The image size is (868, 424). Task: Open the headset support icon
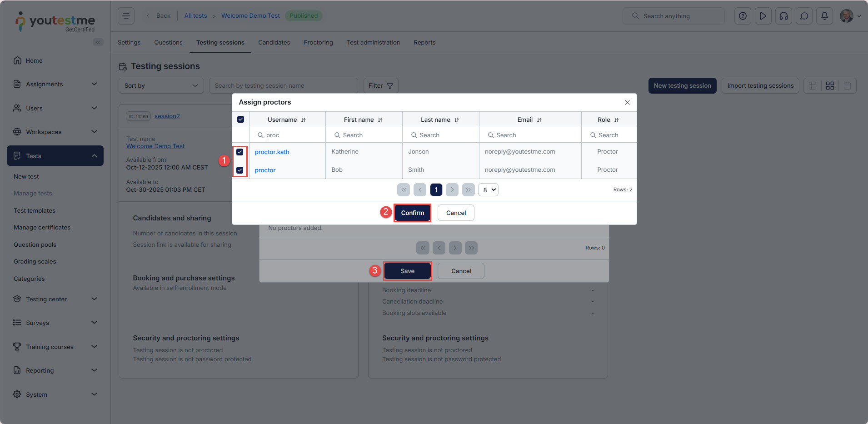point(783,16)
